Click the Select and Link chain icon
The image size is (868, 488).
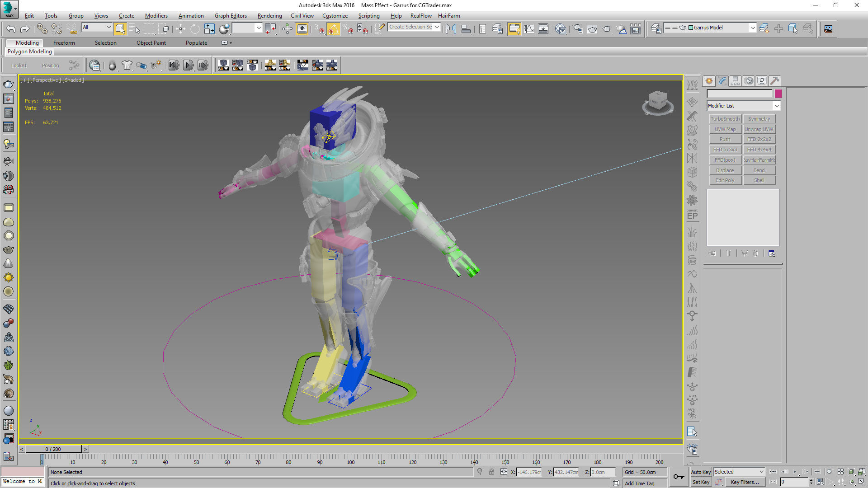[x=42, y=29]
